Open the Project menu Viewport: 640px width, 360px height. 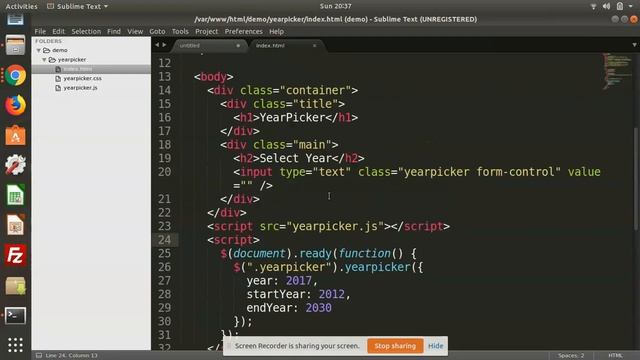[x=207, y=31]
